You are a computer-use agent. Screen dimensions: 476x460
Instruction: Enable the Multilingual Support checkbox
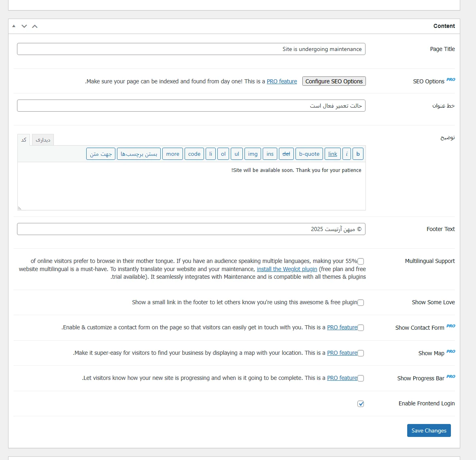[361, 261]
